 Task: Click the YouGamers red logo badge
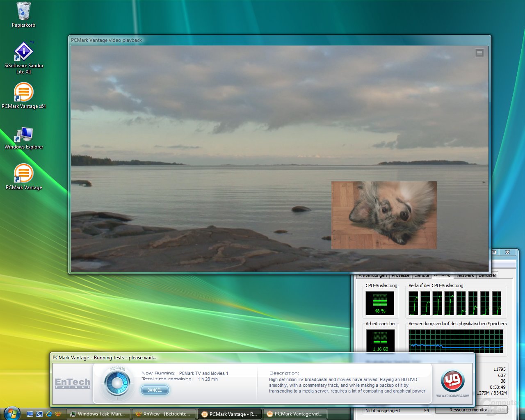tap(453, 381)
